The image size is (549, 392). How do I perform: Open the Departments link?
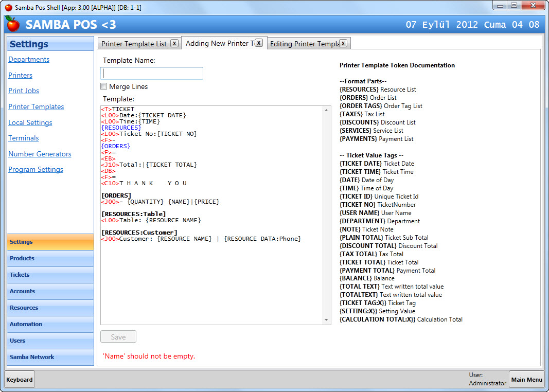click(29, 59)
